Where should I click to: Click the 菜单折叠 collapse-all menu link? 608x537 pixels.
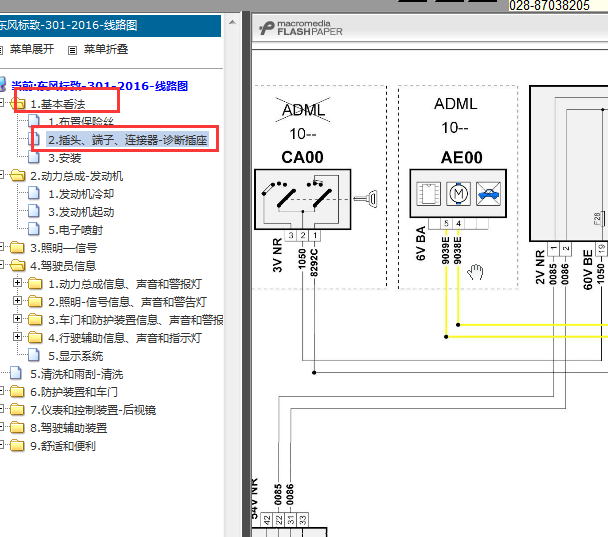point(106,49)
